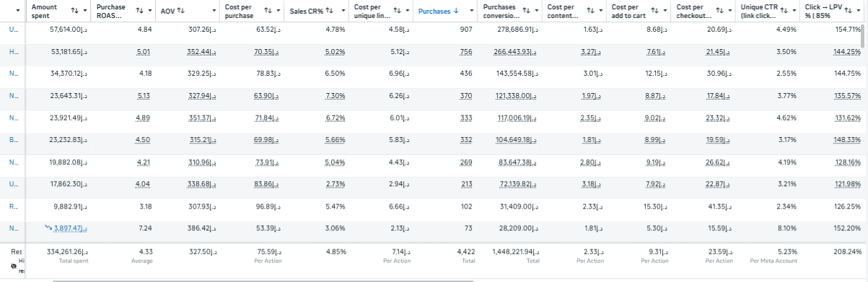
Task: Open Cost per add to cart dropdown caret
Action: pyautogui.click(x=665, y=11)
